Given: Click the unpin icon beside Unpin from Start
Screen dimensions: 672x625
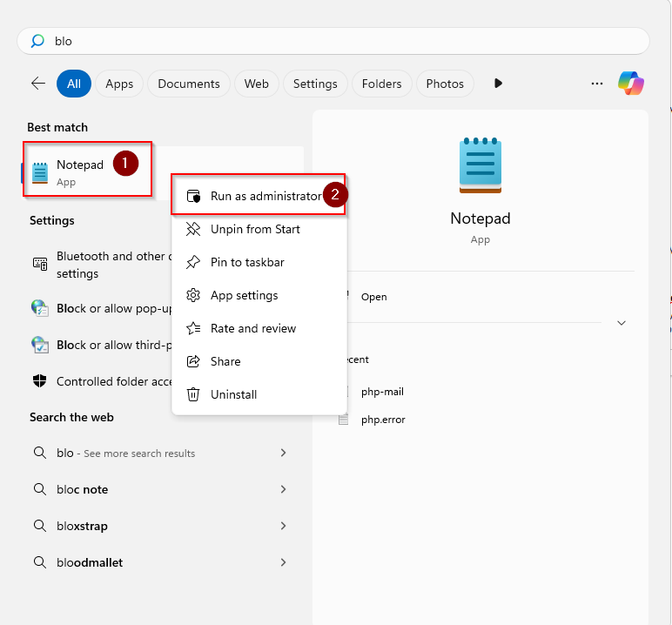Looking at the screenshot, I should coord(193,229).
